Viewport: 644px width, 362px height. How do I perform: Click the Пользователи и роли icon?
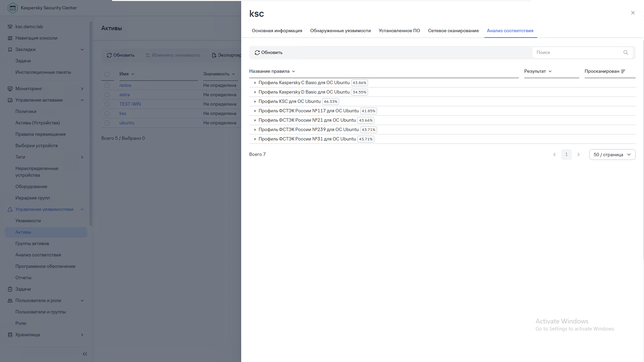coord(10,301)
